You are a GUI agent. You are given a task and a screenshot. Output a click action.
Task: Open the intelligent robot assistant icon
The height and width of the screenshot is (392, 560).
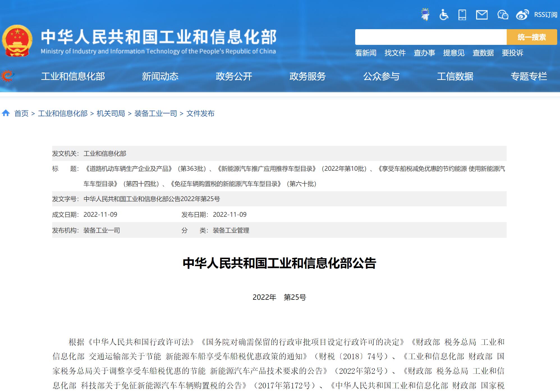[425, 14]
